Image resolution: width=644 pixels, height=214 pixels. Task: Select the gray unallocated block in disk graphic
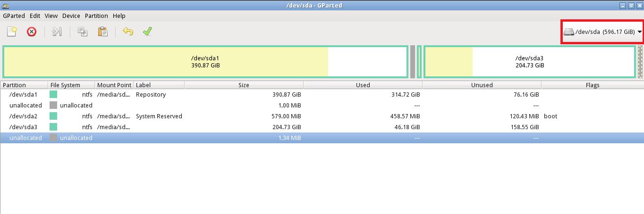413,62
